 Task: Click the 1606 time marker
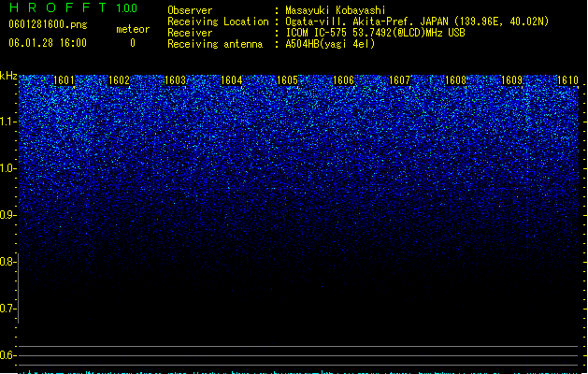click(x=343, y=80)
